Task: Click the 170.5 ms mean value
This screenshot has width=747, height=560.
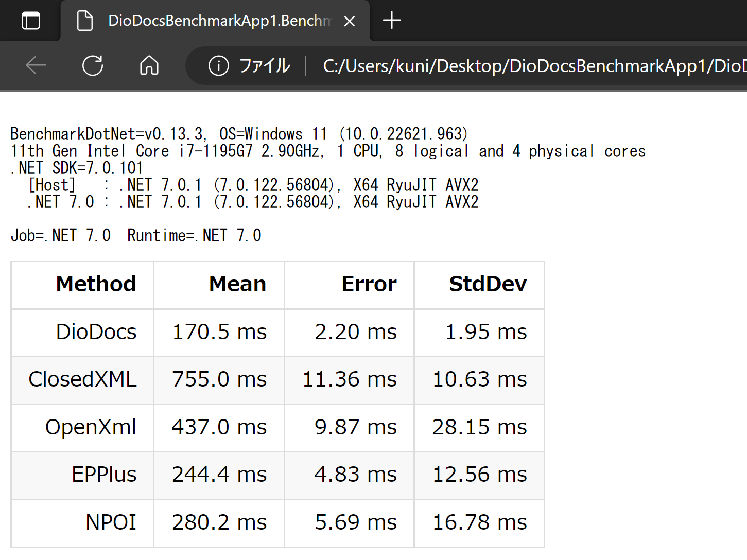Action: coord(219,332)
